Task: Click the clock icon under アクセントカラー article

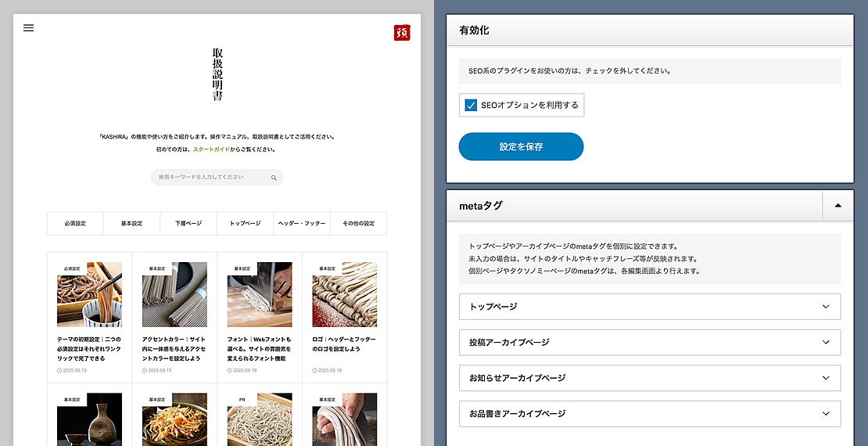Action: (x=145, y=371)
